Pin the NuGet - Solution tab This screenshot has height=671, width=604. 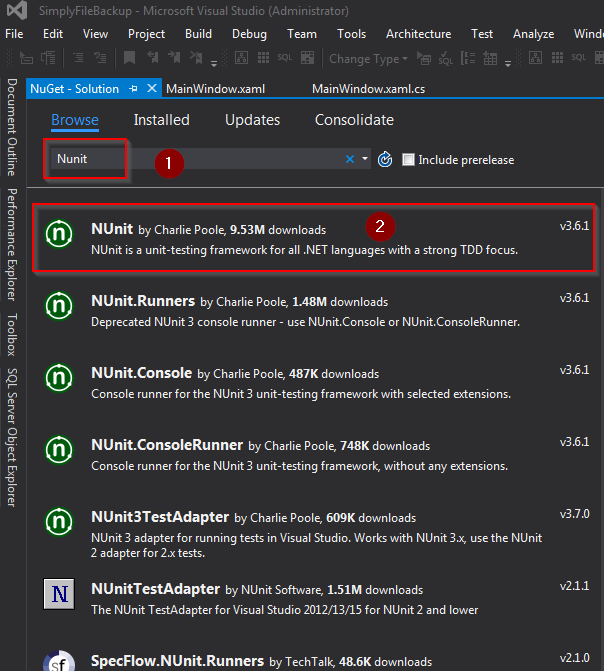133,89
